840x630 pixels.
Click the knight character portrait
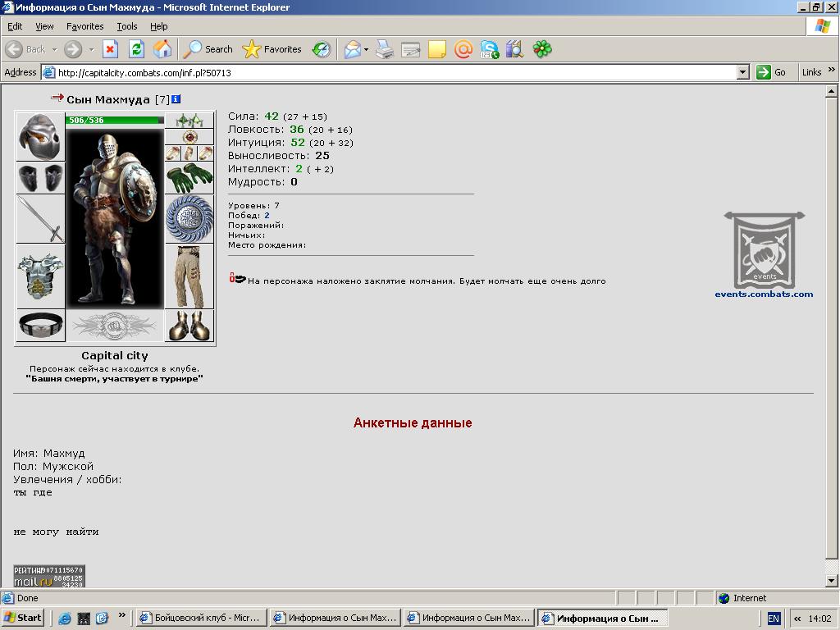click(115, 217)
